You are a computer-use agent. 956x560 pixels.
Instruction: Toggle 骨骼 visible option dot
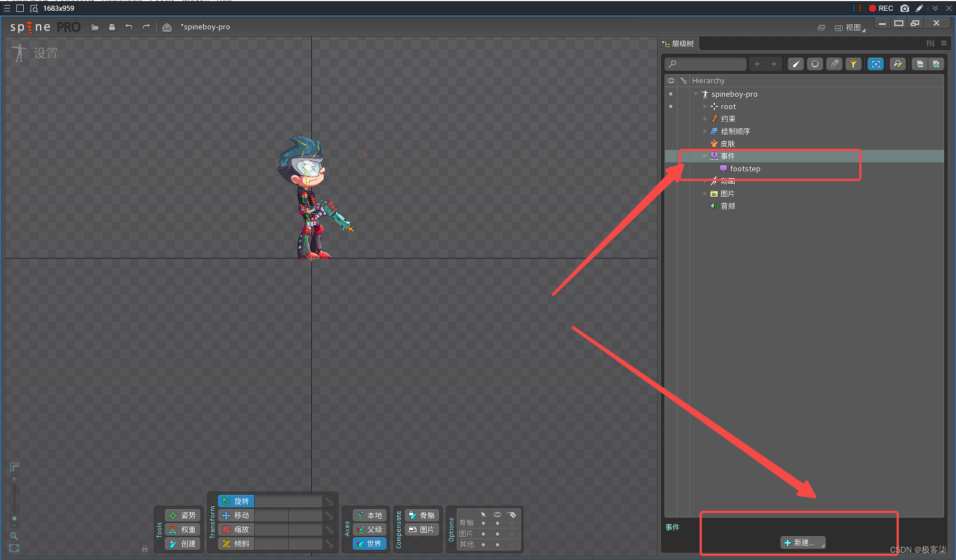tap(498, 524)
